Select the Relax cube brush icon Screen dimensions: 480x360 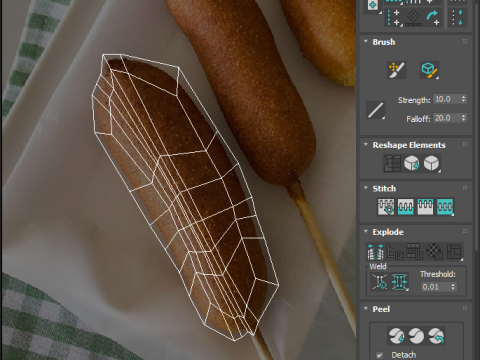click(430, 70)
